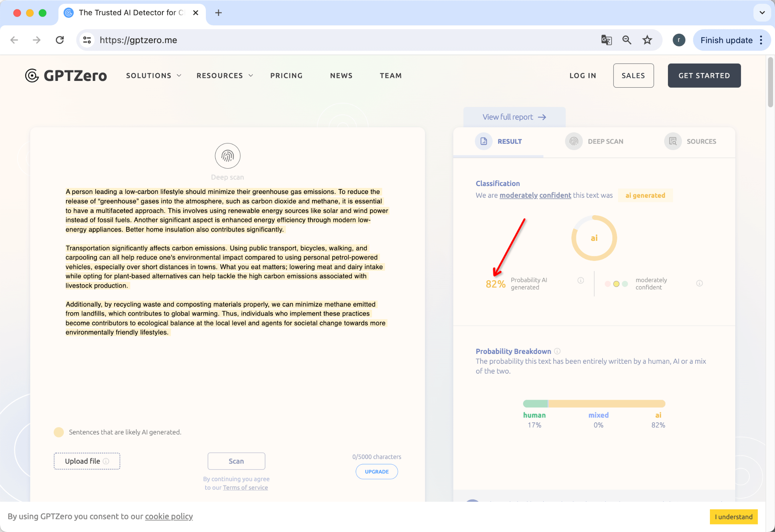Click the tab favicon for GPTZero

[x=68, y=13]
